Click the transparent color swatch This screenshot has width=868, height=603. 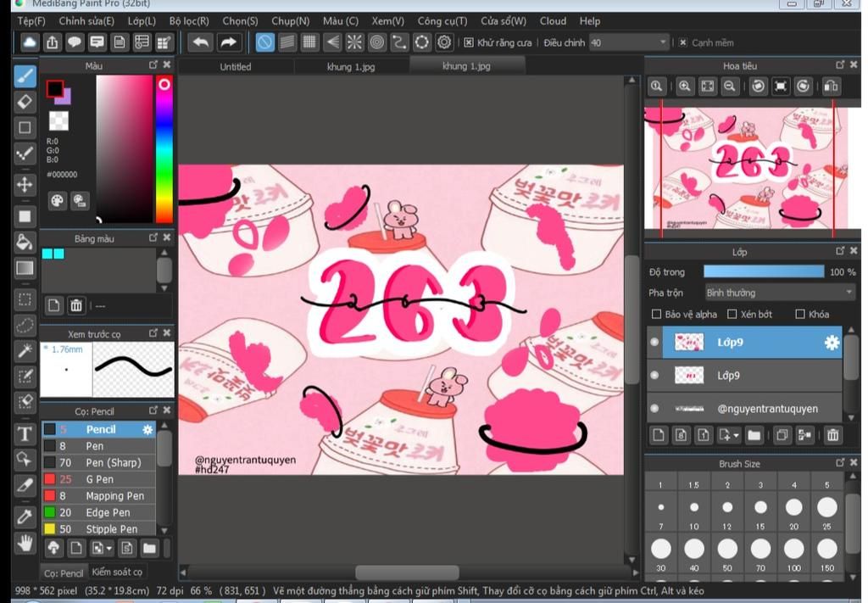pyautogui.click(x=58, y=120)
